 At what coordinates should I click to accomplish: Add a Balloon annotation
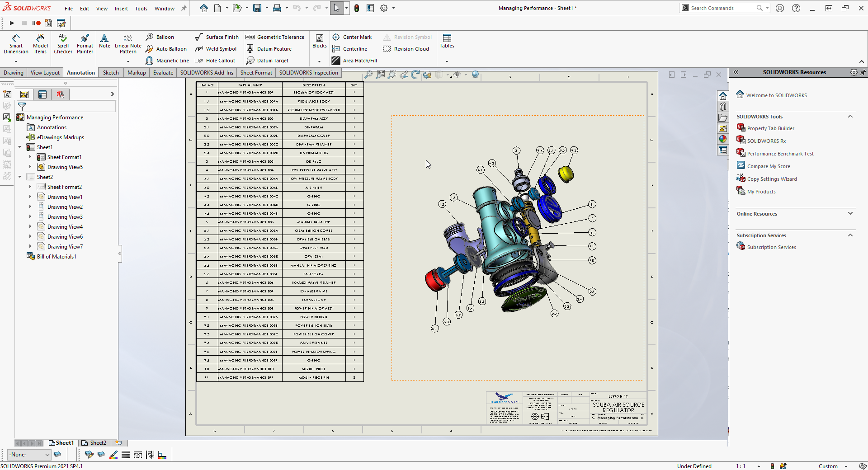click(160, 37)
